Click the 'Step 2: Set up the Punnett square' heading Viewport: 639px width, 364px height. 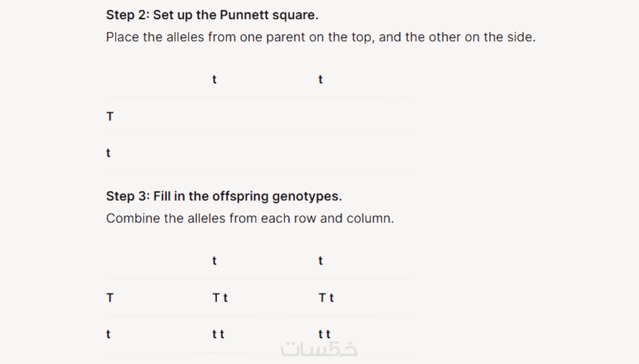coord(212,15)
